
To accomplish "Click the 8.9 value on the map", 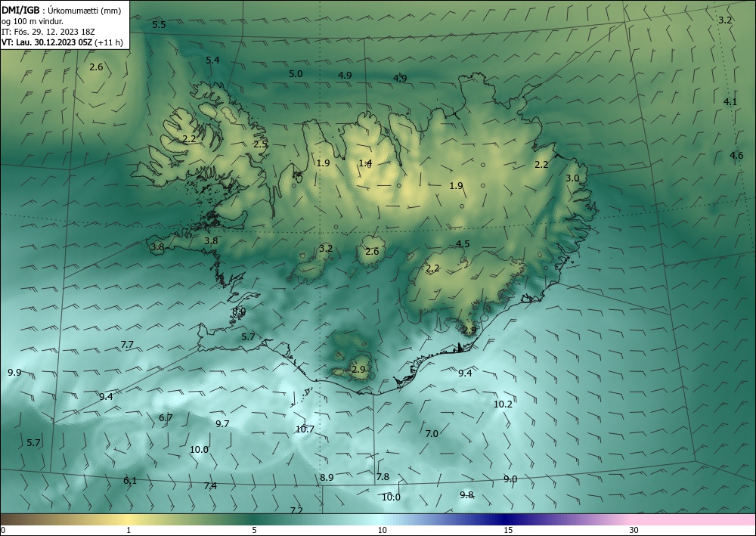I will pos(327,477).
